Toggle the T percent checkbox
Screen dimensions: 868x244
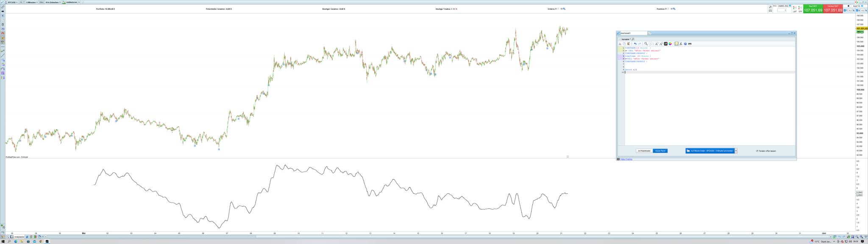[845, 10]
